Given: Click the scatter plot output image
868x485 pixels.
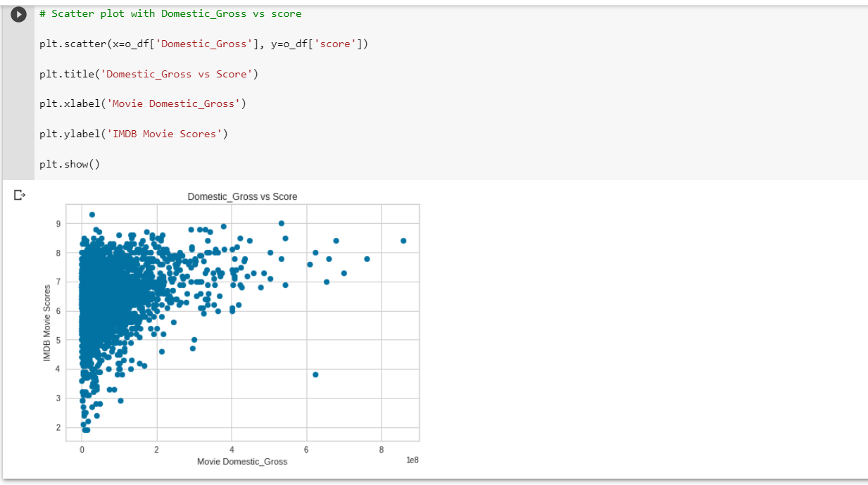Looking at the screenshot, I should coord(232,328).
